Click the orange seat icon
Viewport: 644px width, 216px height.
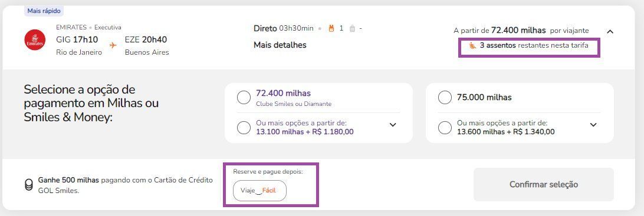pos(473,45)
